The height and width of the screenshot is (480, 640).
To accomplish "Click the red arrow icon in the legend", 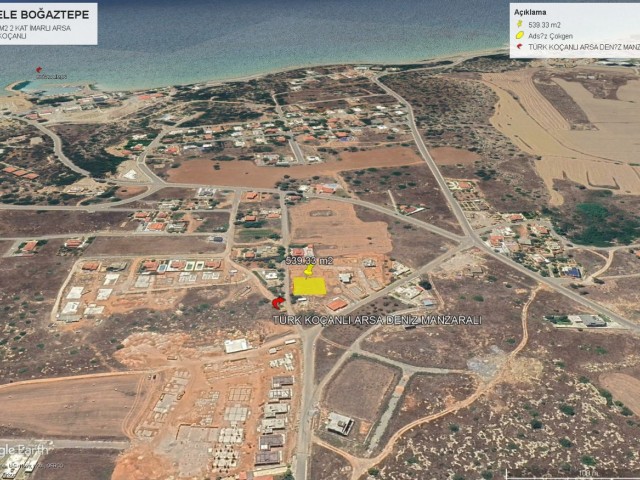I will click(x=520, y=47).
